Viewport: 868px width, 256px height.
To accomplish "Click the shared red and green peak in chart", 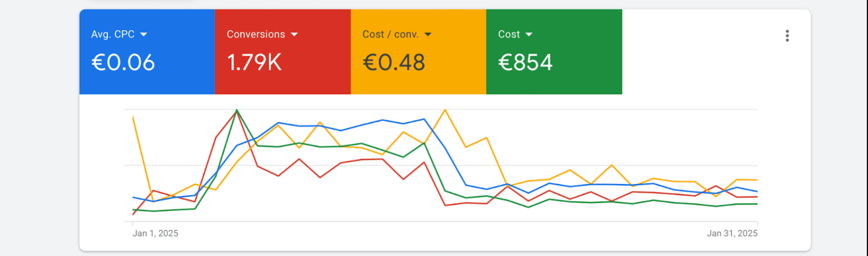I will tap(237, 110).
